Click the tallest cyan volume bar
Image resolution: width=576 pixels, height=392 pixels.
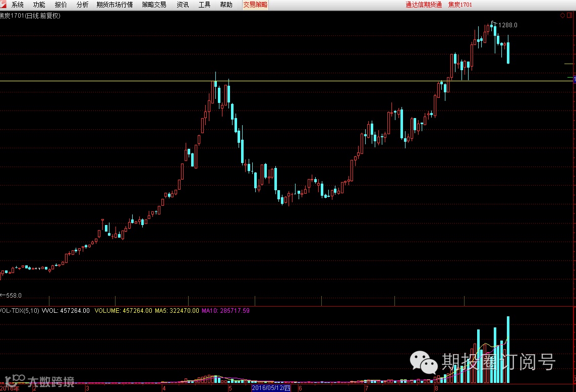[508, 350]
